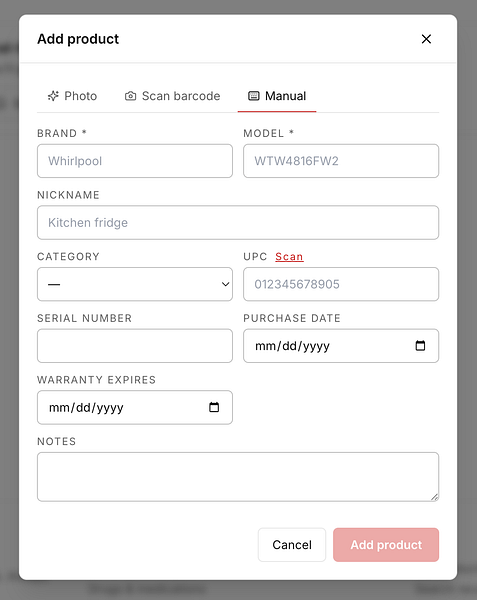Switch to the Photo tab
The height and width of the screenshot is (600, 477).
[72, 96]
